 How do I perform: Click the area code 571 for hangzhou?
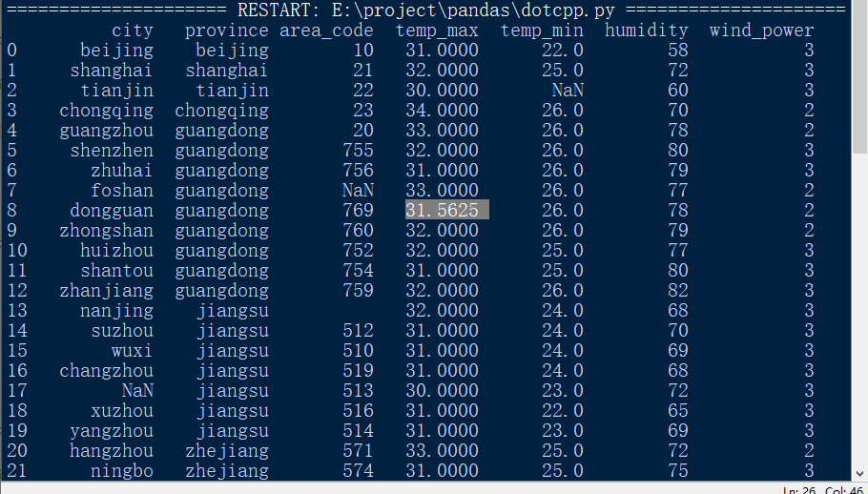(358, 450)
